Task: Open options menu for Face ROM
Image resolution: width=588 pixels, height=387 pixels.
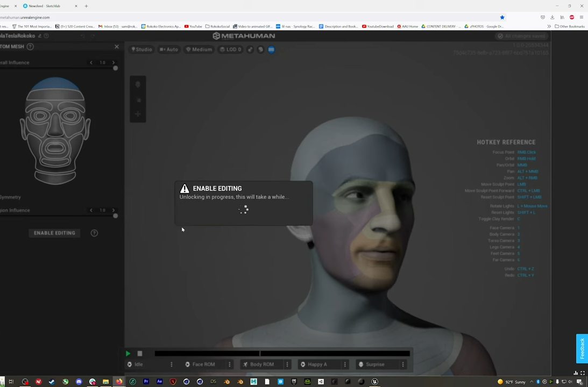Action: 230,364
